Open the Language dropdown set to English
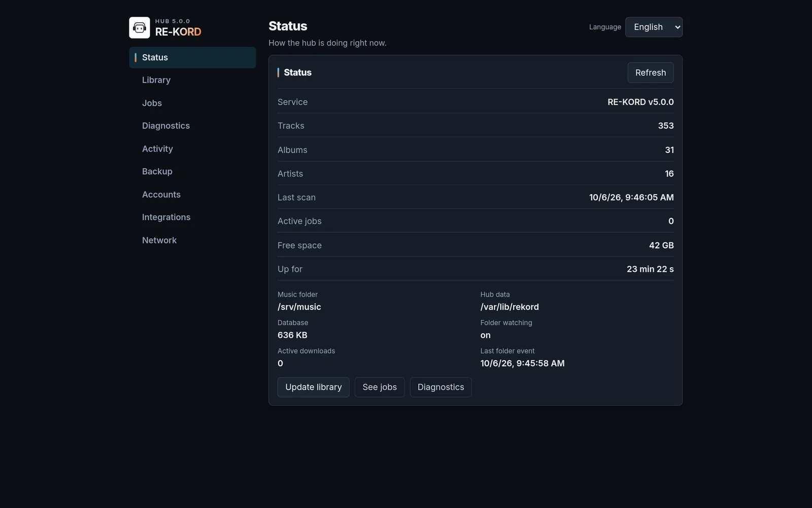The image size is (812, 508). 654,27
